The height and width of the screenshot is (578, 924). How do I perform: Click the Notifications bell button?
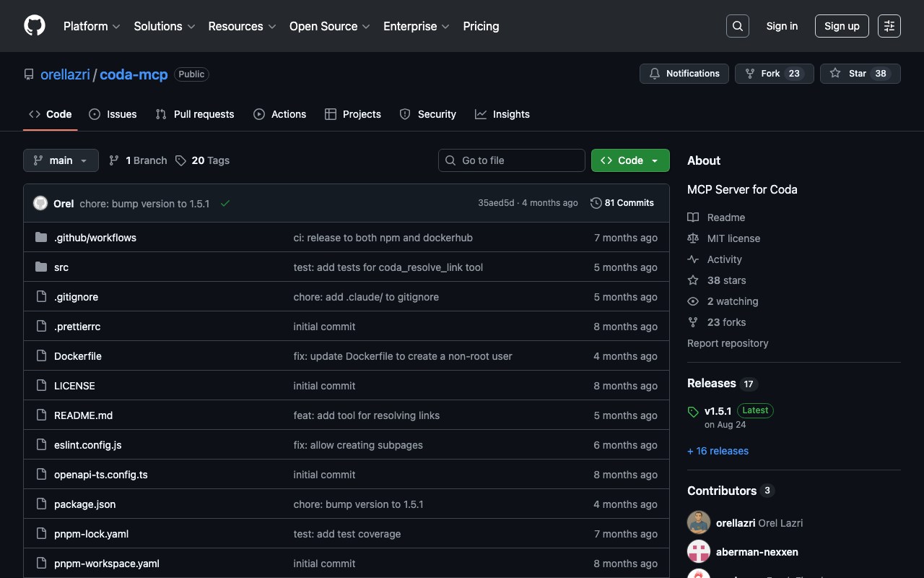click(684, 74)
